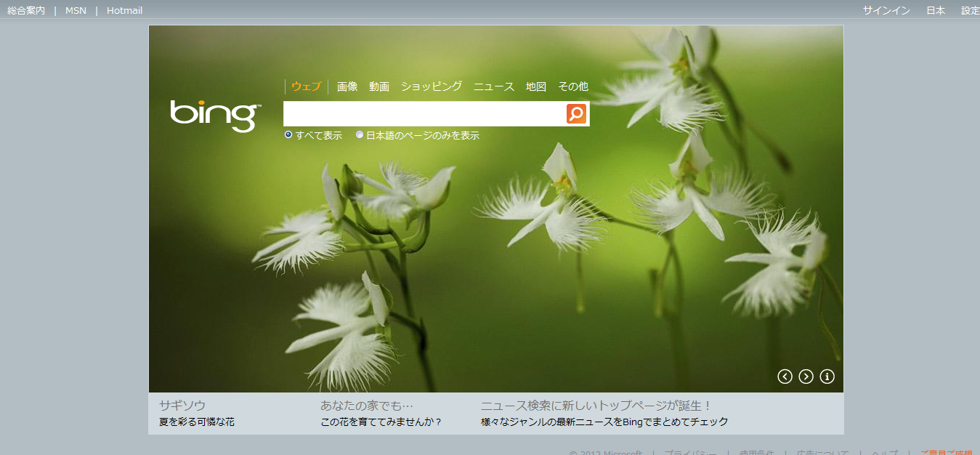
Task: Open the Hotmail link
Action: click(x=124, y=10)
